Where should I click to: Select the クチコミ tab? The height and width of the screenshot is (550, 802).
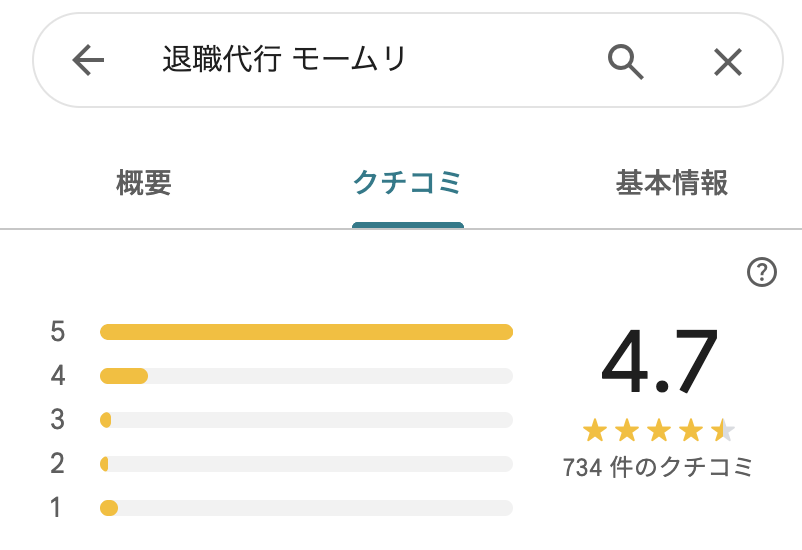pyautogui.click(x=408, y=183)
